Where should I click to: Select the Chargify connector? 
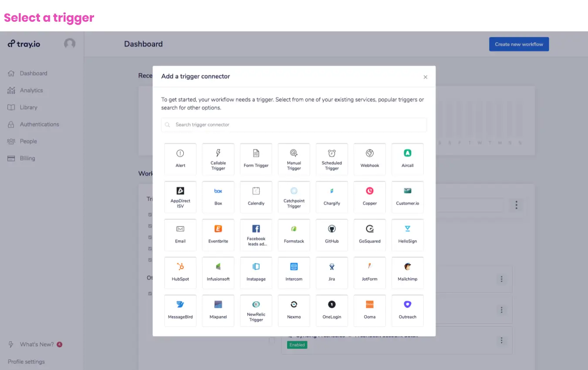pyautogui.click(x=332, y=197)
